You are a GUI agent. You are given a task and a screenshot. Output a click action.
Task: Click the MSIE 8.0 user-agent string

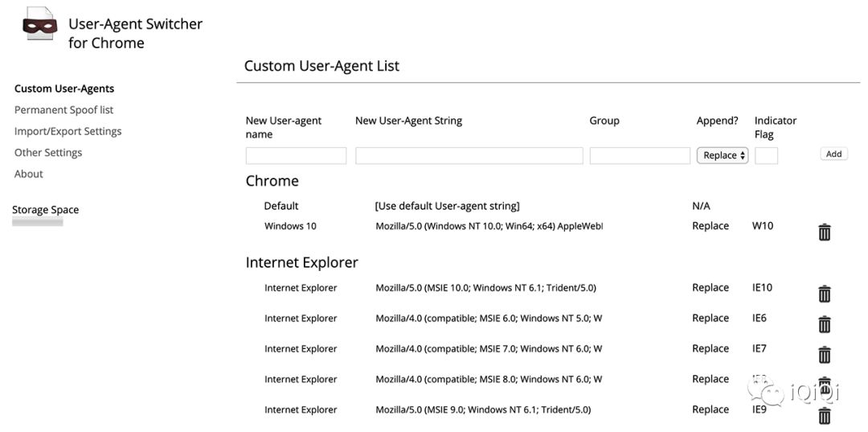489,379
